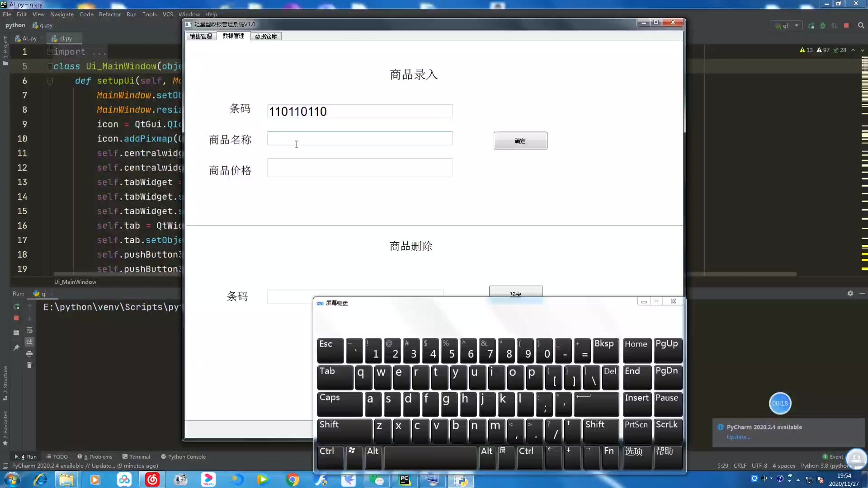Viewport: 868px width, 488px height.
Task: Expand folded import block on line 1
Action: 50,52
